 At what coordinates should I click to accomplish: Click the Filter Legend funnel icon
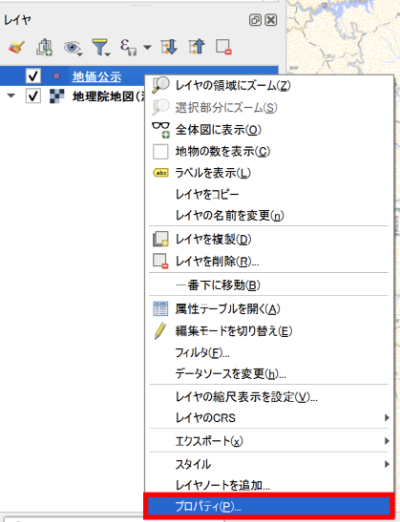coord(100,47)
